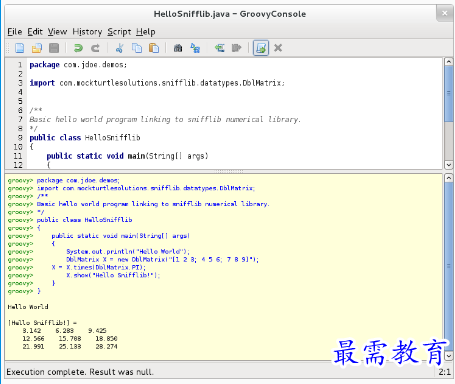Click the editor scrollbar up arrow
The height and width of the screenshot is (384, 455).
pyautogui.click(x=449, y=62)
